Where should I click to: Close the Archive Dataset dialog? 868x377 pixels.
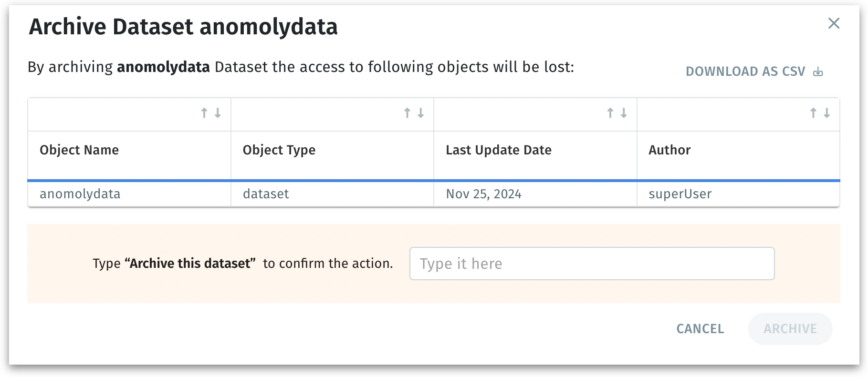click(x=834, y=23)
